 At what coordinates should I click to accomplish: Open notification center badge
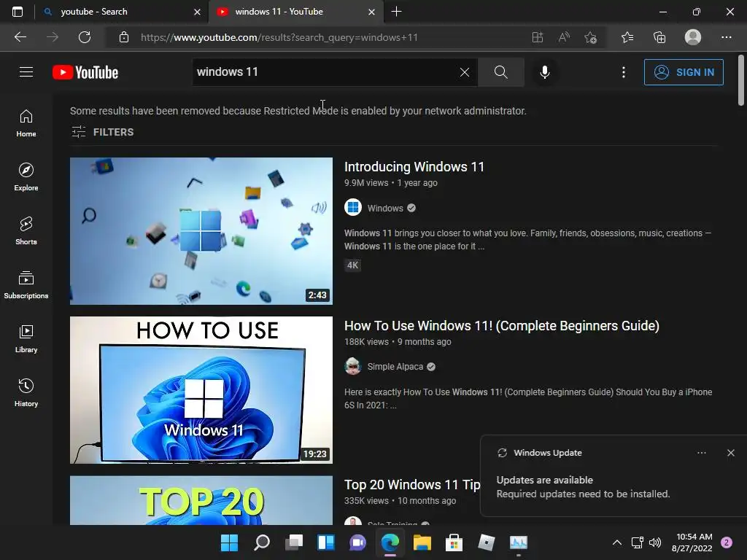(727, 542)
